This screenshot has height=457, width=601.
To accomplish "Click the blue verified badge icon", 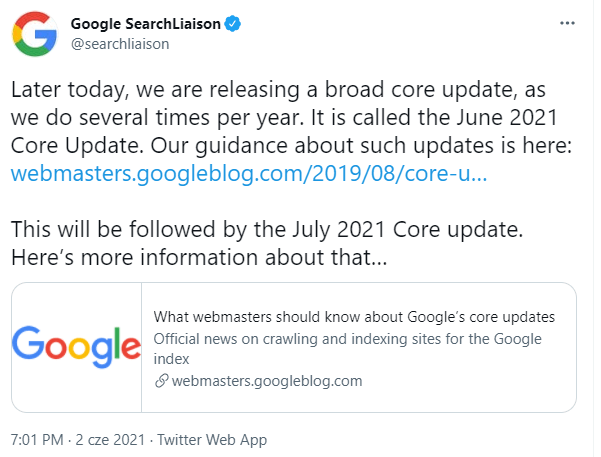I will 232,24.
